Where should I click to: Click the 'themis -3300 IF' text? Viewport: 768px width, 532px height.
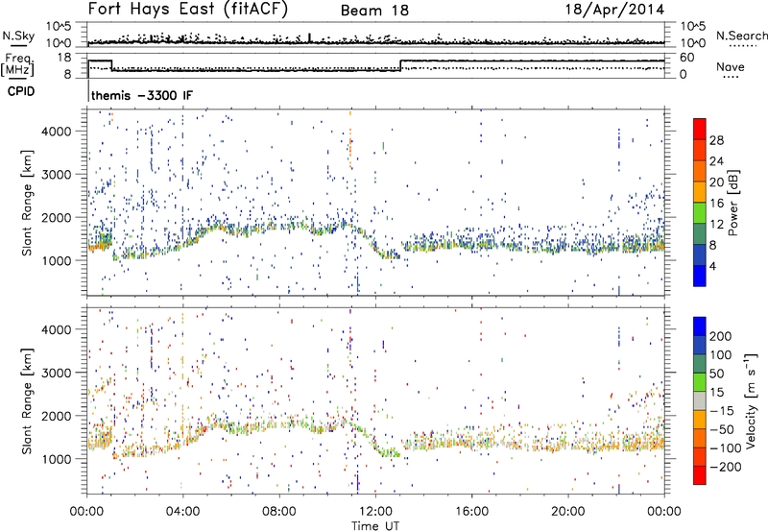coord(142,95)
